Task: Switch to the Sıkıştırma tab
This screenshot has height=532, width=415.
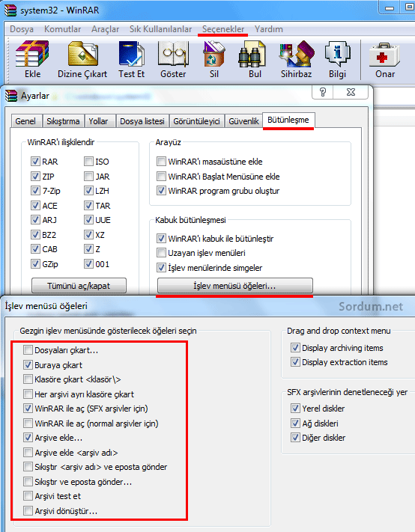Action: (63, 121)
